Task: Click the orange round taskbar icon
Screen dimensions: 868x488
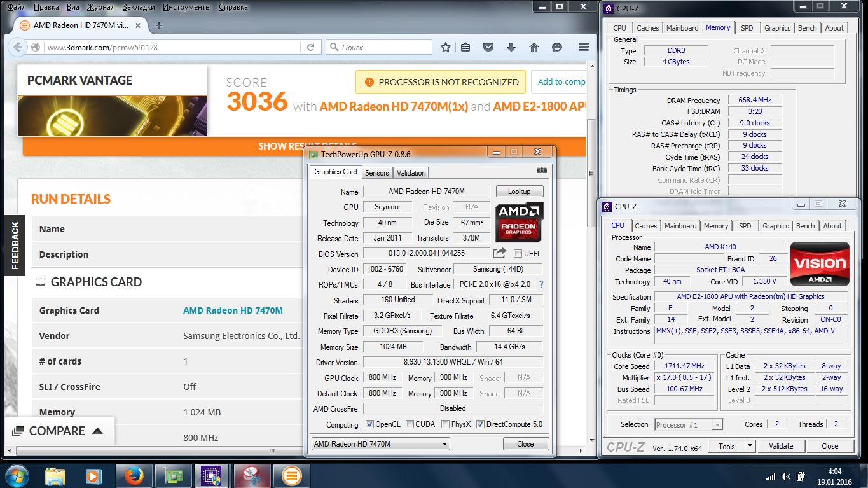Action: [x=291, y=475]
